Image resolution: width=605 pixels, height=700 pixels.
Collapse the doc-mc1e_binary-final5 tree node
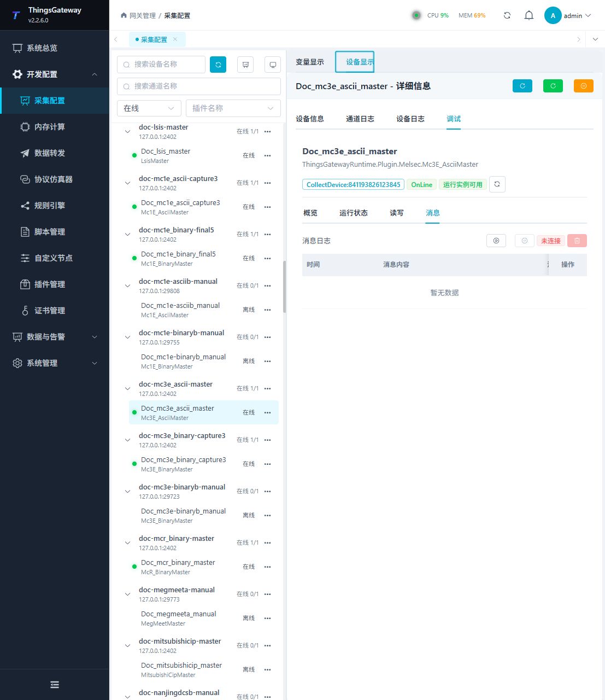click(x=127, y=234)
